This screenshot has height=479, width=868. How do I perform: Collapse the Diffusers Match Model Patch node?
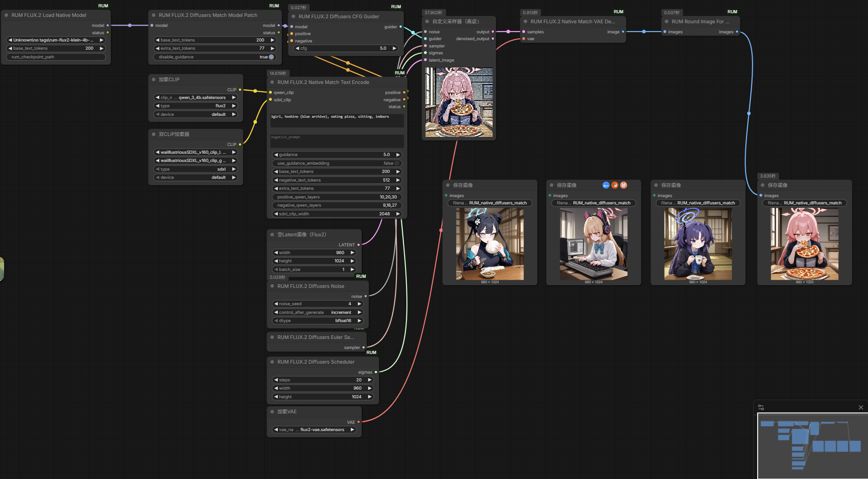(154, 15)
